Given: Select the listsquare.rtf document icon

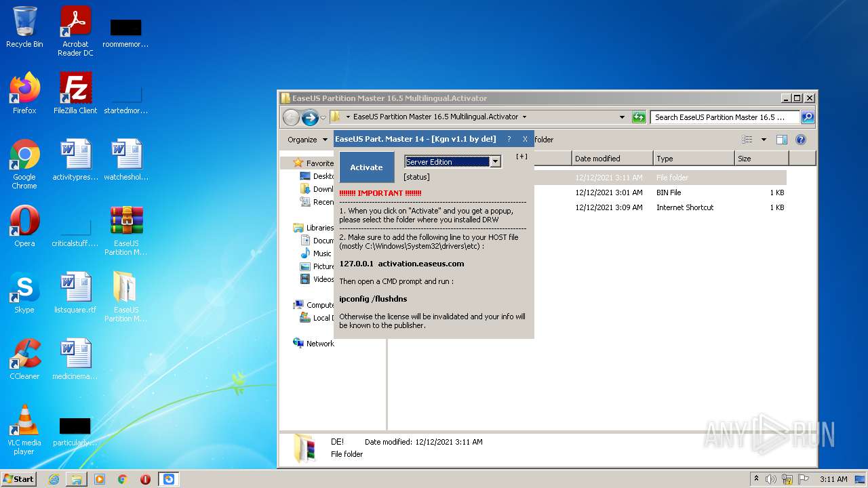Looking at the screenshot, I should pyautogui.click(x=75, y=293).
